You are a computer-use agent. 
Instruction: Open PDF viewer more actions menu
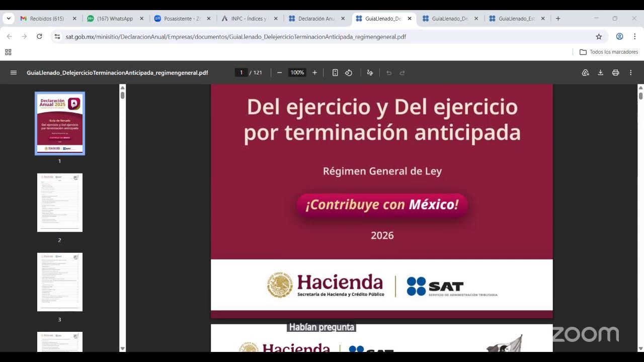(630, 73)
